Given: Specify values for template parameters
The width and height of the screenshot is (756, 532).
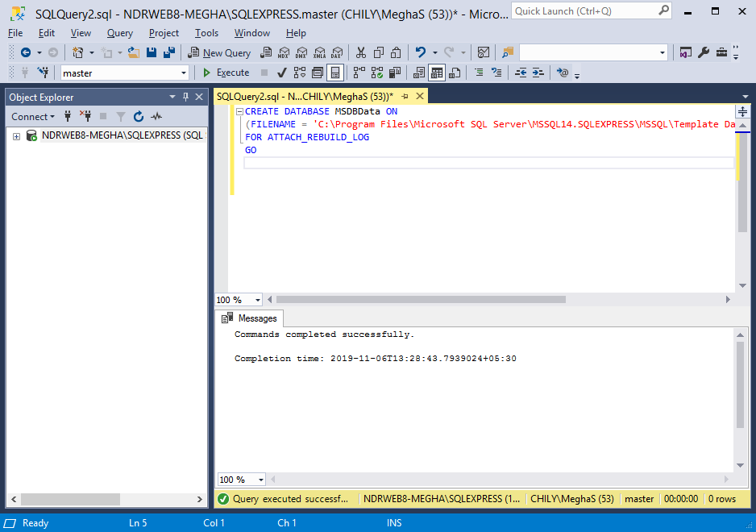Looking at the screenshot, I should (563, 73).
